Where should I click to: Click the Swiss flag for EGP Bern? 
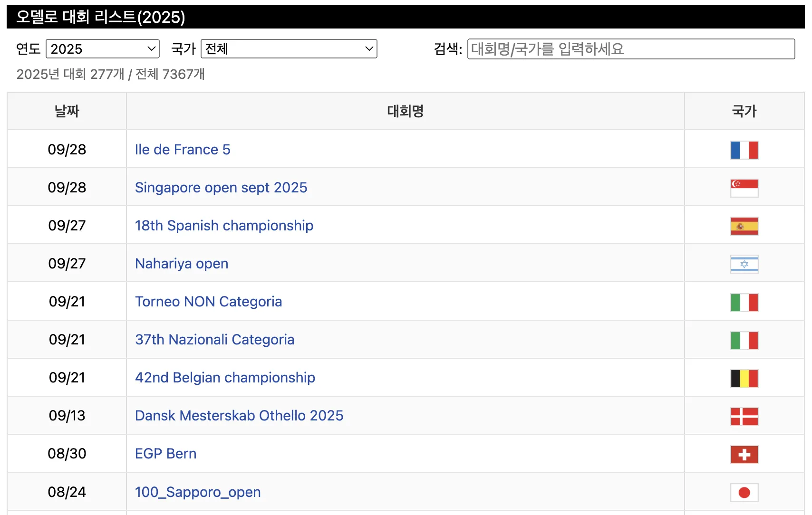point(744,454)
